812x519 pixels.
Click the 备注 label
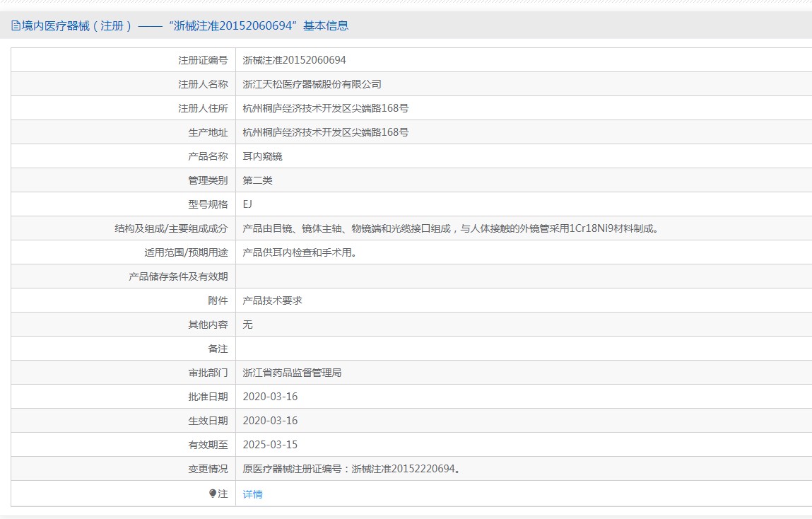pyautogui.click(x=218, y=349)
